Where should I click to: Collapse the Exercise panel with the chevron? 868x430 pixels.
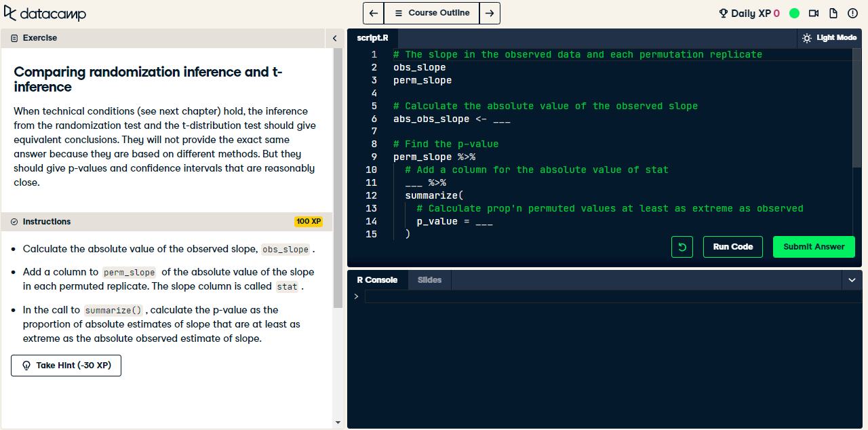[334, 38]
